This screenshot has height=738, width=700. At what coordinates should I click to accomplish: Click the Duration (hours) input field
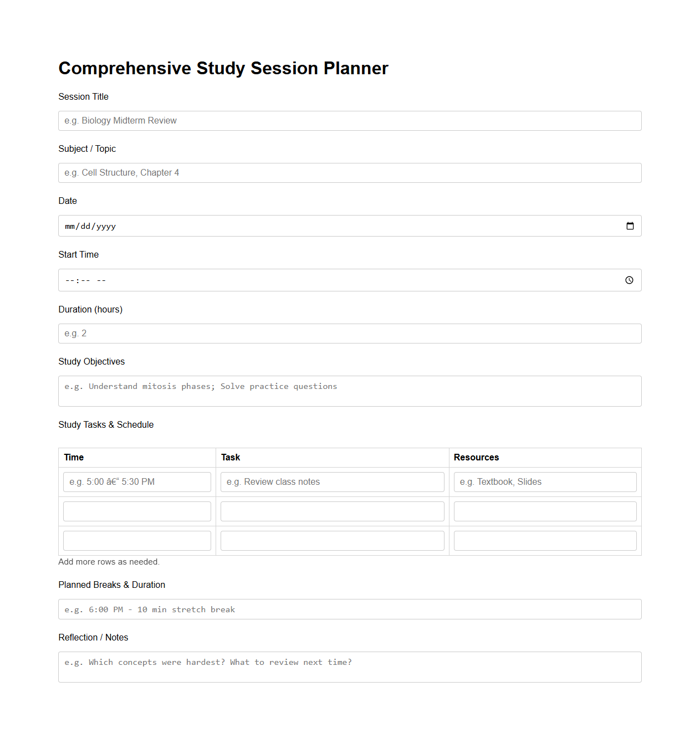tap(350, 333)
